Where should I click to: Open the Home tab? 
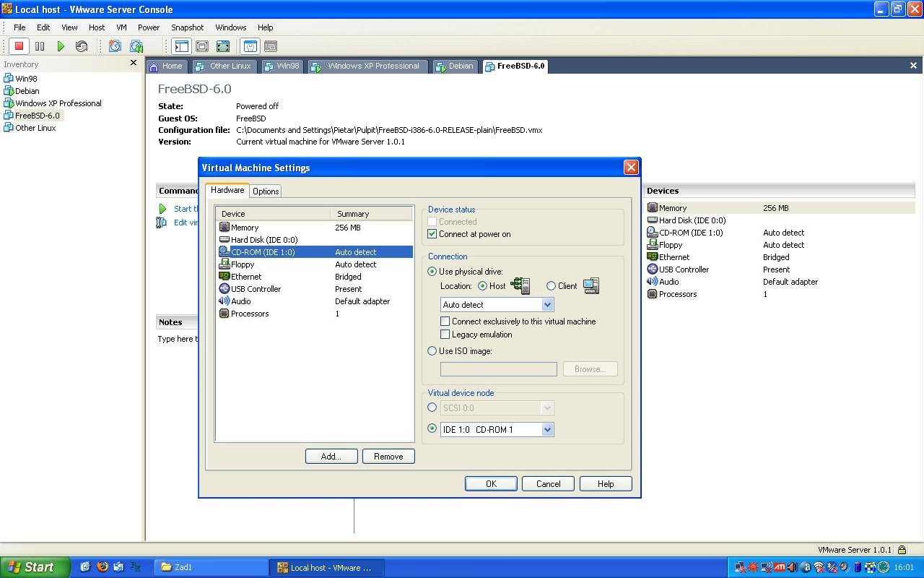point(167,66)
